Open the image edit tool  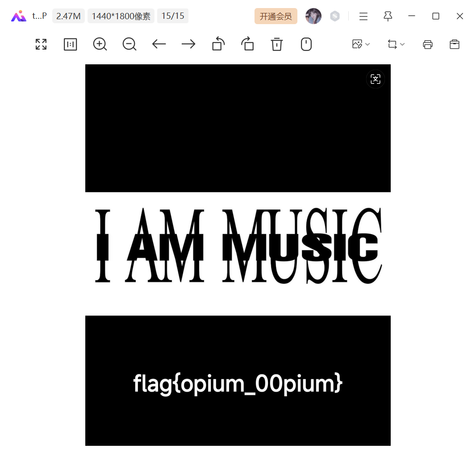(x=357, y=44)
